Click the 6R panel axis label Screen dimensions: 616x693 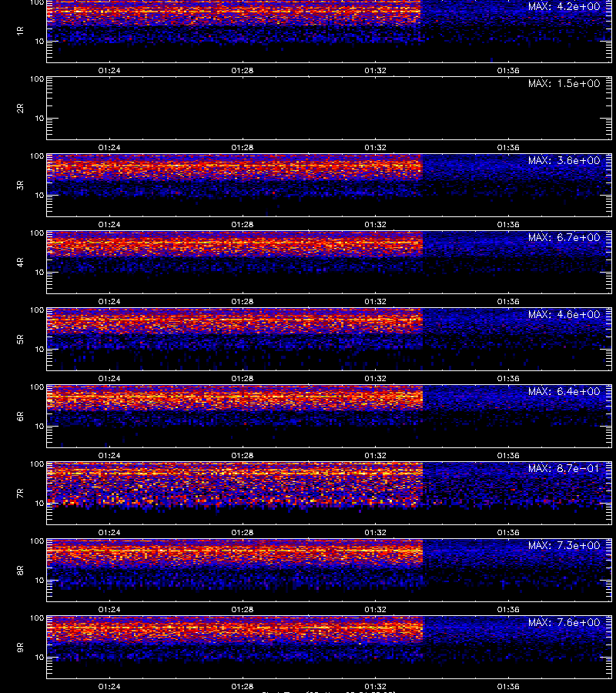pyautogui.click(x=20, y=416)
